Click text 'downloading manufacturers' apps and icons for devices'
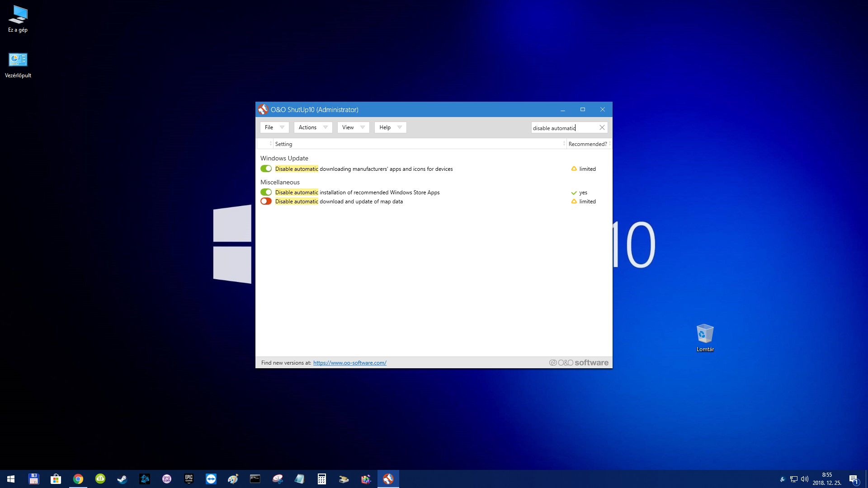Screen dimensions: 868x488 (386, 169)
